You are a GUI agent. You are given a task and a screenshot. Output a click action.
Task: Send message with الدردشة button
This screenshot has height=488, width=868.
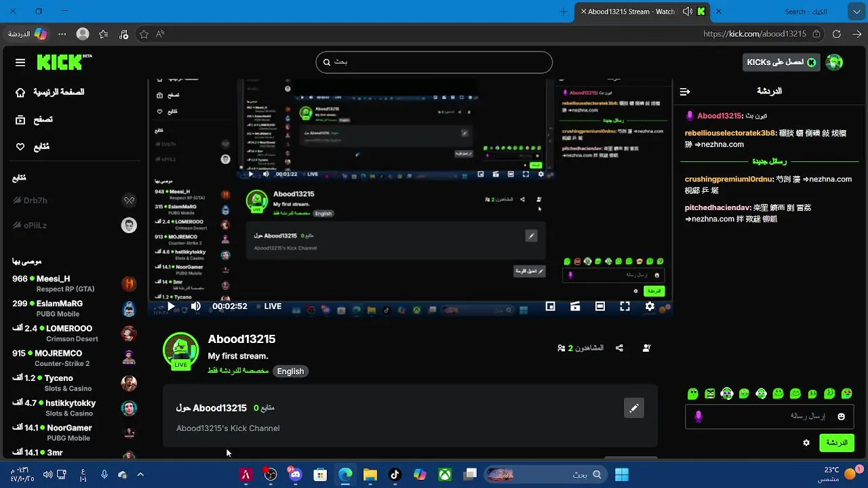(x=836, y=443)
